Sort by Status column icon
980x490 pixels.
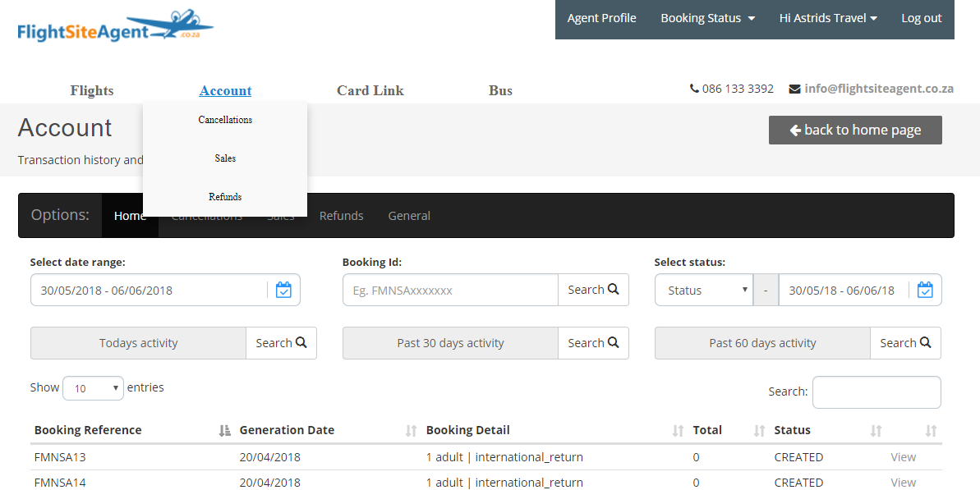tap(876, 431)
